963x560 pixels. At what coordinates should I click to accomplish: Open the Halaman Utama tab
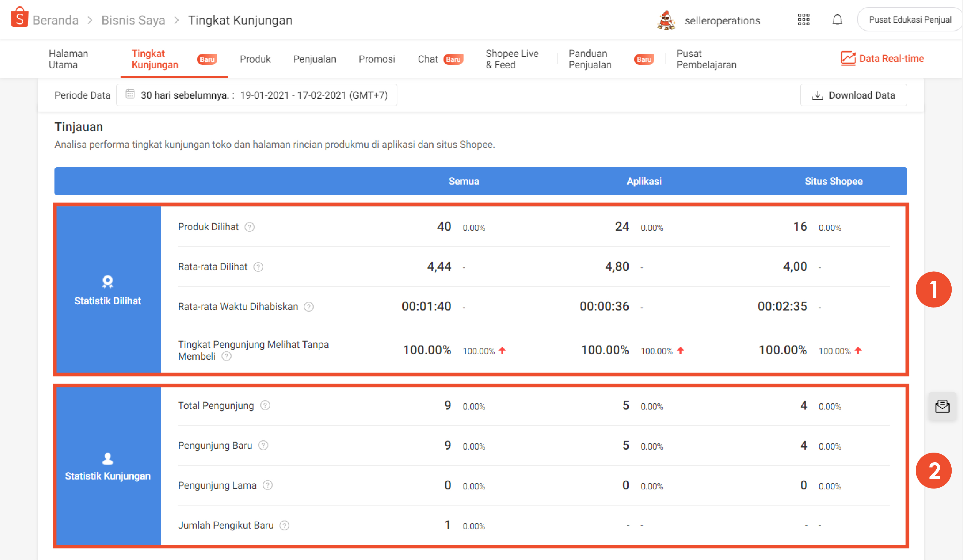[x=69, y=59]
